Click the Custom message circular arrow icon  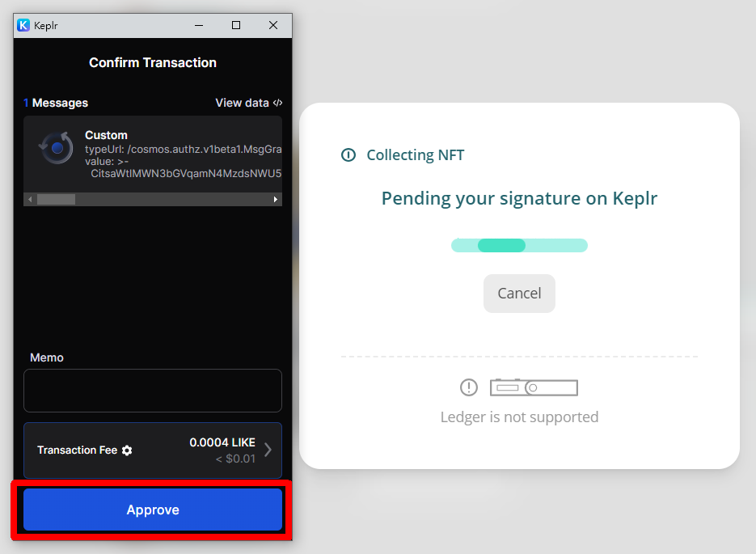(x=57, y=147)
